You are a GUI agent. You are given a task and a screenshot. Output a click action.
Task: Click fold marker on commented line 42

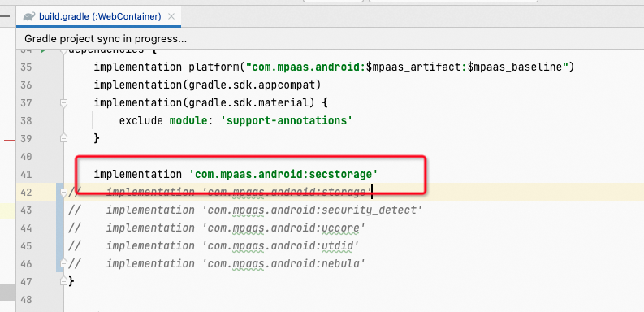[63, 192]
